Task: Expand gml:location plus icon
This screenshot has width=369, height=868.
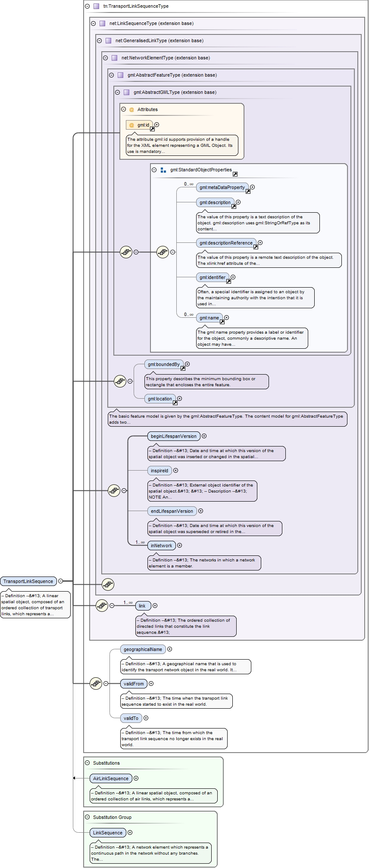Action: tap(179, 399)
